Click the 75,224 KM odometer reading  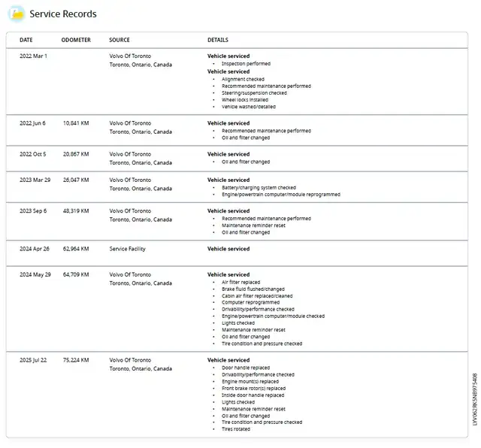[76, 360]
